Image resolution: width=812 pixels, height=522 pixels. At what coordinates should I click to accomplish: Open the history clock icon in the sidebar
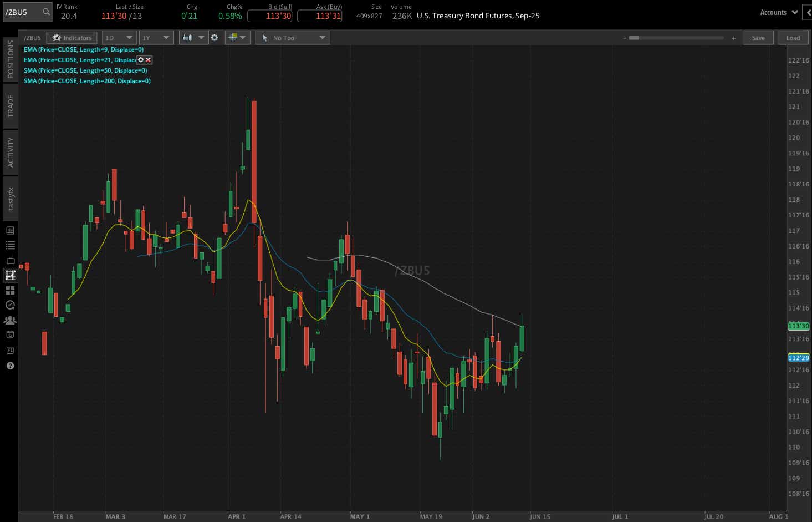tap(10, 305)
